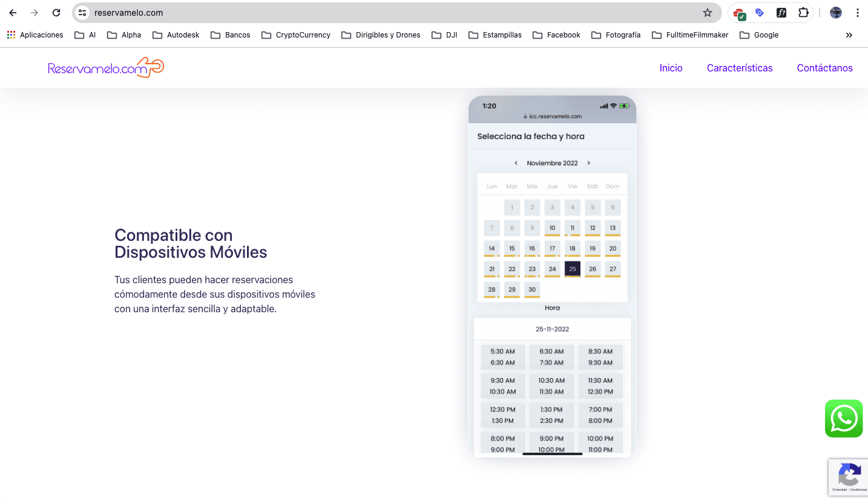Go back to the previous page
Viewport: 868px width, 501px height.
tap(13, 13)
